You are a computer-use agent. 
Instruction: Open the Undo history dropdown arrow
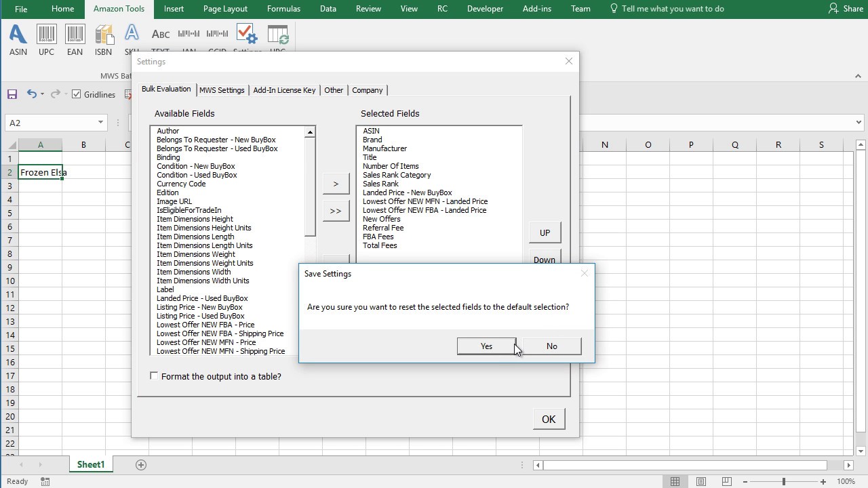tap(42, 94)
